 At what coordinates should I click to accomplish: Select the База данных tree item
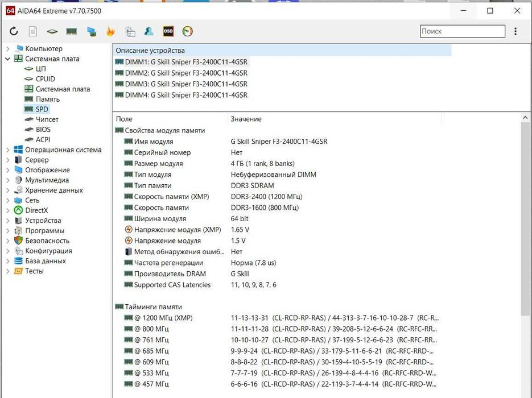click(x=40, y=261)
